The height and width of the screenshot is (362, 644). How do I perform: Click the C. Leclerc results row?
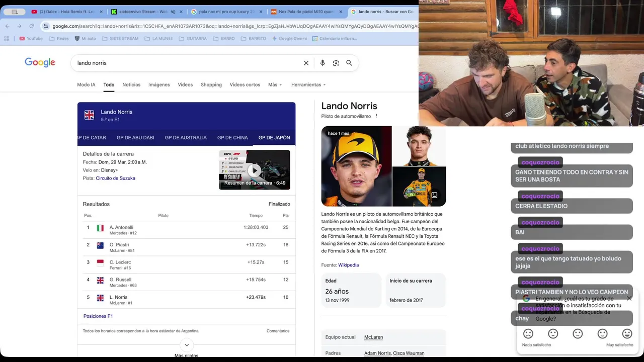186,265
